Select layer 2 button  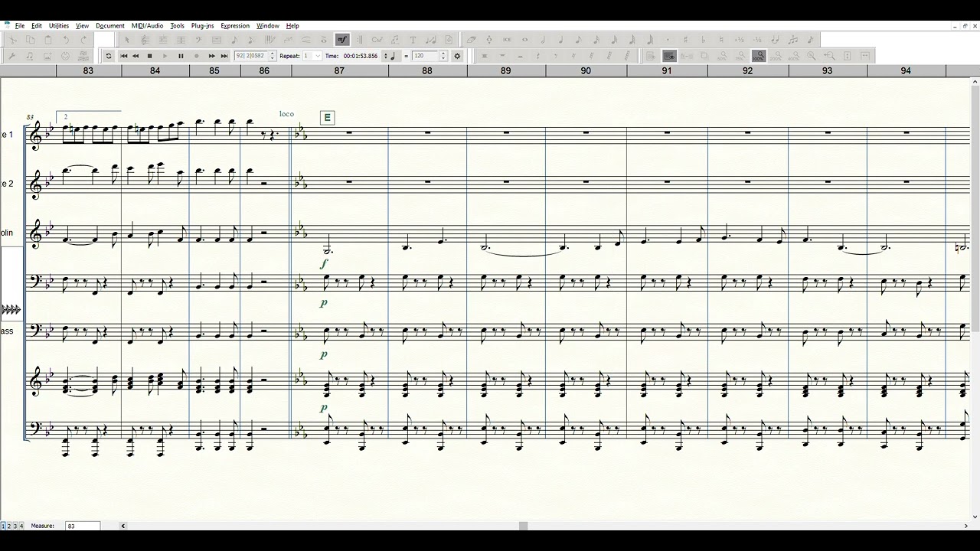click(x=9, y=526)
